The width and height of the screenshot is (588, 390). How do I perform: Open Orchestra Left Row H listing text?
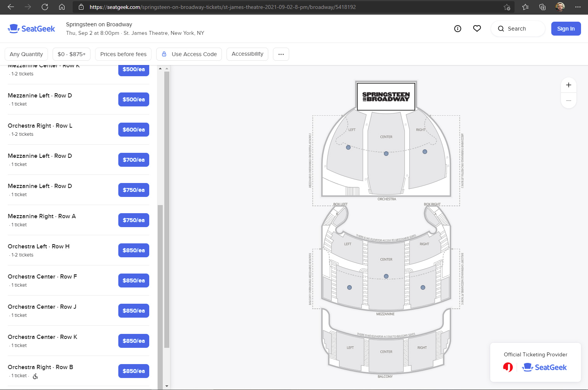coord(39,246)
